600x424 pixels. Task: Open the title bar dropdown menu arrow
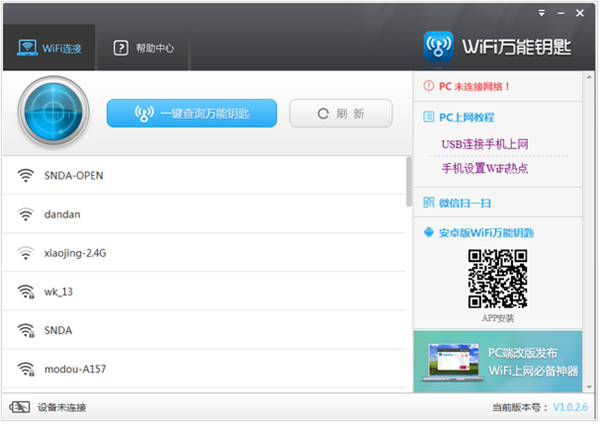pos(541,13)
